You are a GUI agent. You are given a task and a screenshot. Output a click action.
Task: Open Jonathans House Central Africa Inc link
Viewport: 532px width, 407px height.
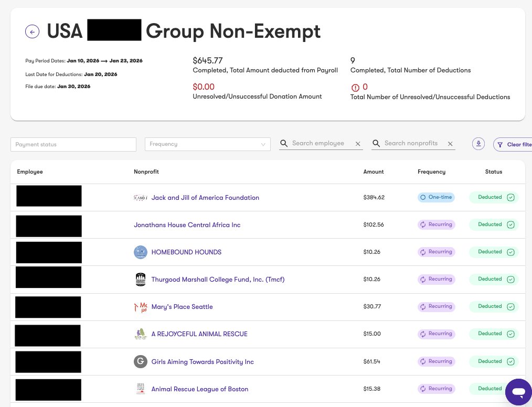click(187, 225)
